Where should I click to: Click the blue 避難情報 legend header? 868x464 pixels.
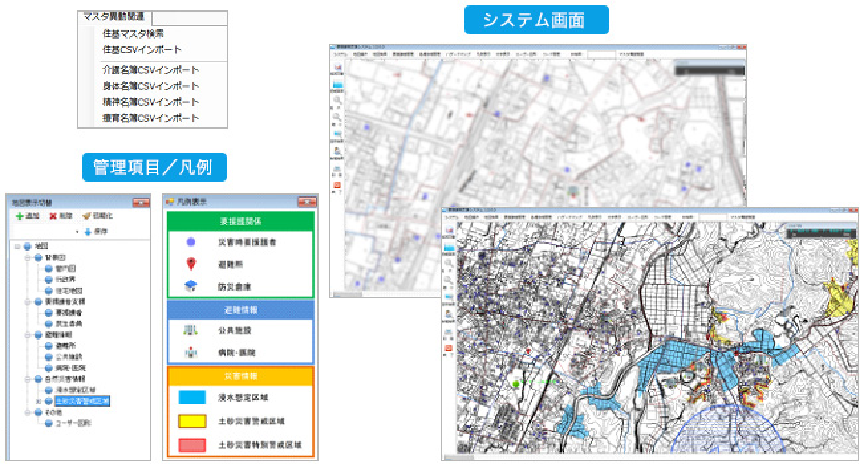click(240, 310)
